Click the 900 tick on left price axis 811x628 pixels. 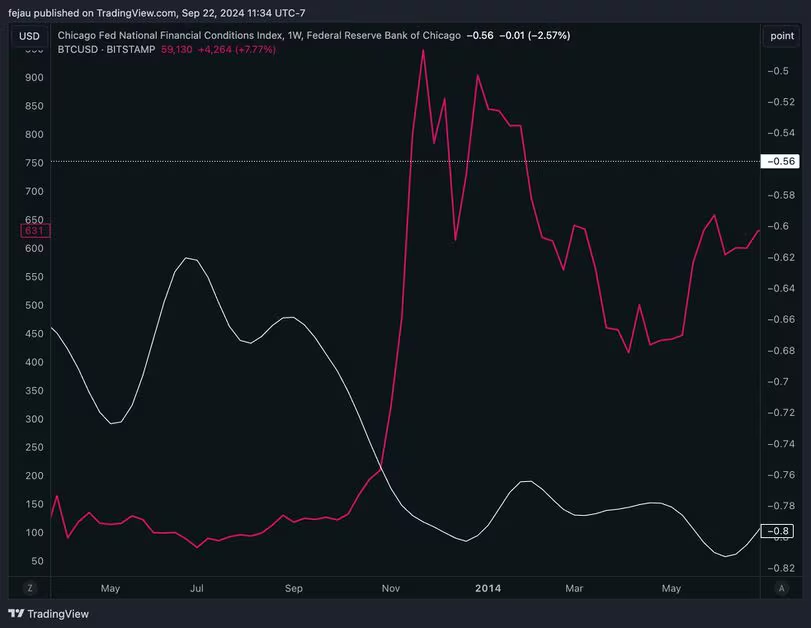click(x=34, y=78)
